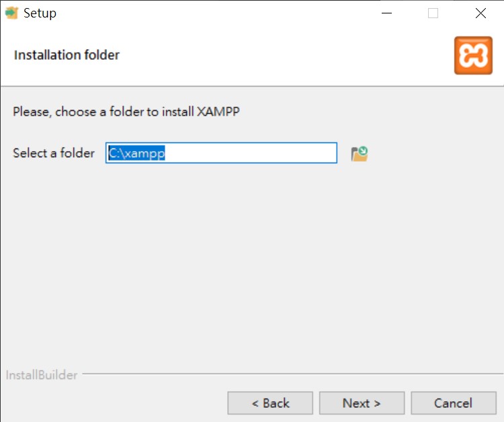Place cursor in empty part of folder field

coord(251,153)
